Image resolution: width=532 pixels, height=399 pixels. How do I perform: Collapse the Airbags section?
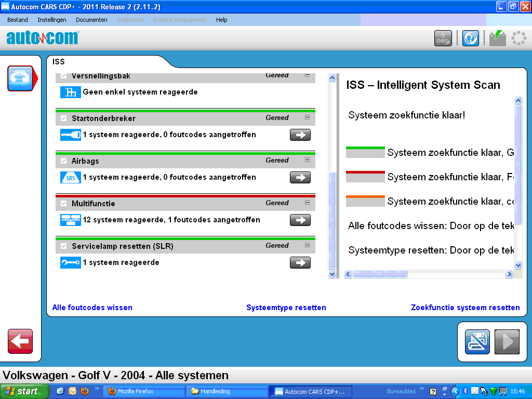pos(307,160)
